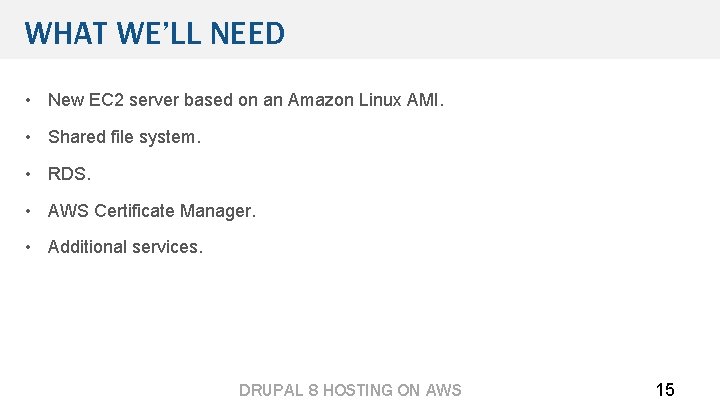
Task: Select the "RDS." bullet text
Action: (69, 174)
